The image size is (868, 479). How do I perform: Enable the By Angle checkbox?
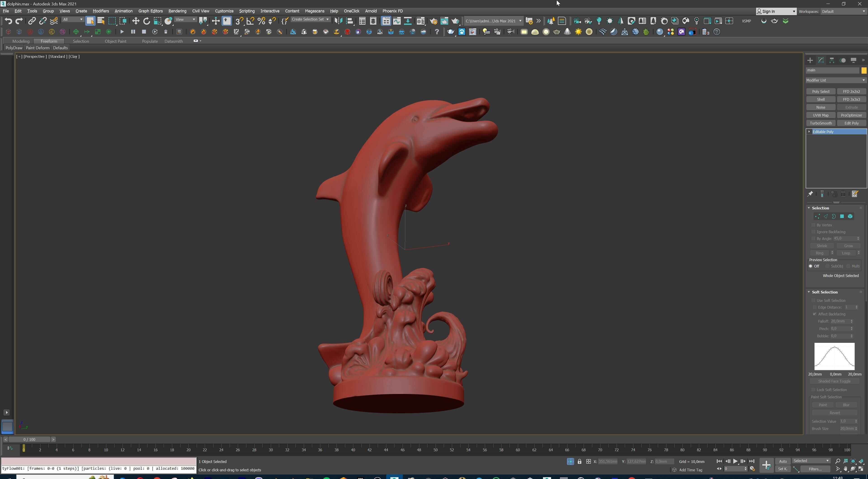point(813,238)
